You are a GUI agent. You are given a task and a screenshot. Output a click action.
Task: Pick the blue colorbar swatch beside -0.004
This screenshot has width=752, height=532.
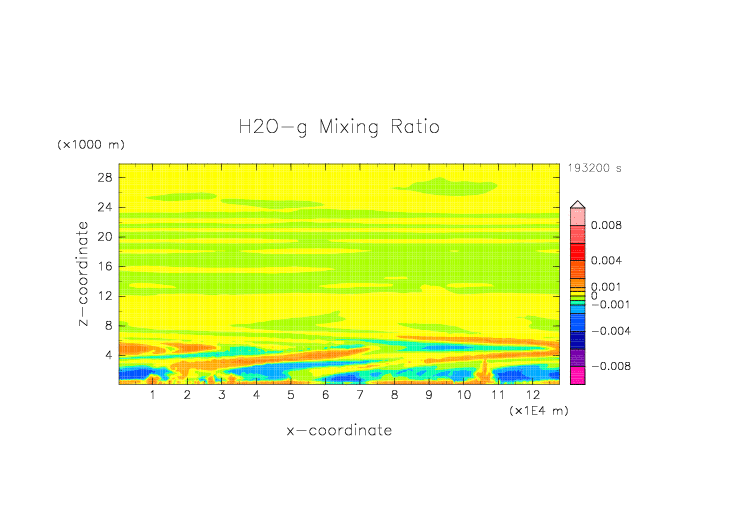577,330
